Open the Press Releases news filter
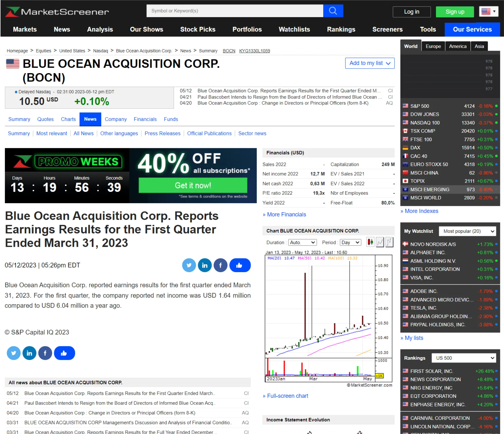This screenshot has height=434, width=504. click(162, 133)
